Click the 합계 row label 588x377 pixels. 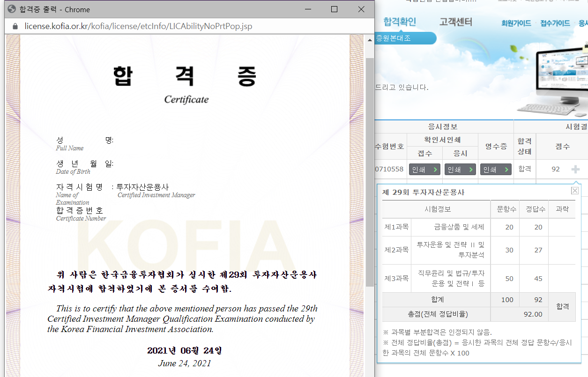437,300
